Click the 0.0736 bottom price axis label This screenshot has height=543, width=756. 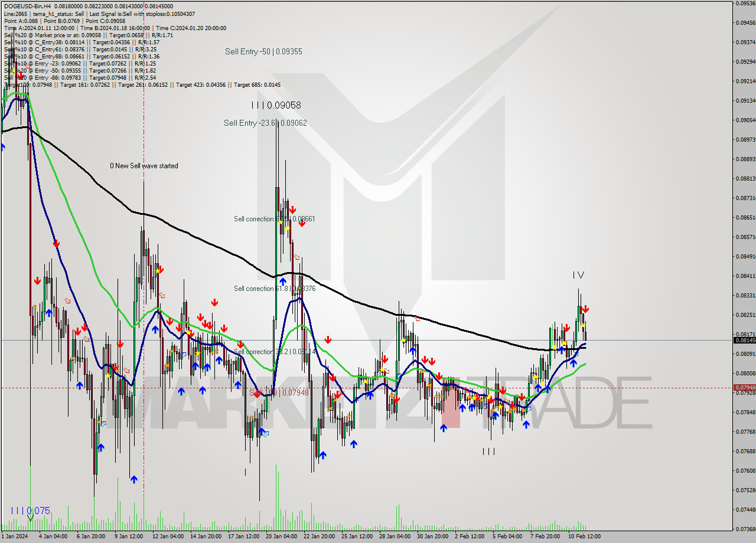[x=745, y=528]
